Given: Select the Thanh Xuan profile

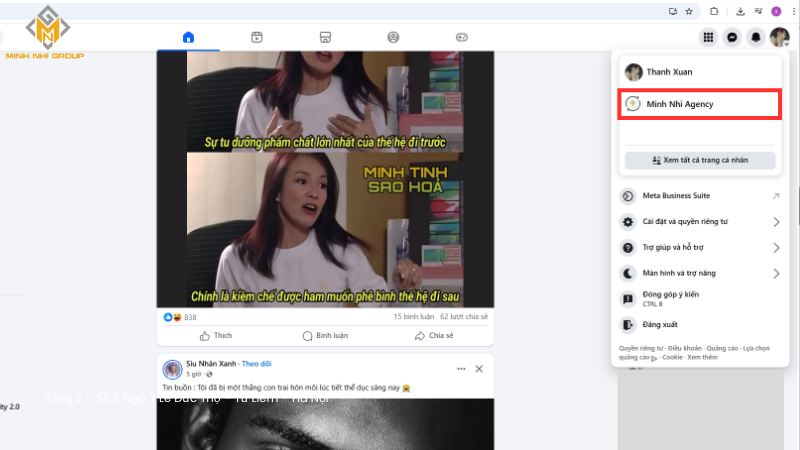Looking at the screenshot, I should click(699, 72).
